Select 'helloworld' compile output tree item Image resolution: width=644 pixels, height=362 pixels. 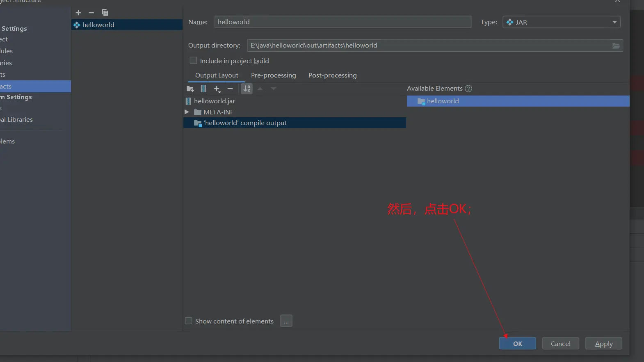[x=245, y=123]
